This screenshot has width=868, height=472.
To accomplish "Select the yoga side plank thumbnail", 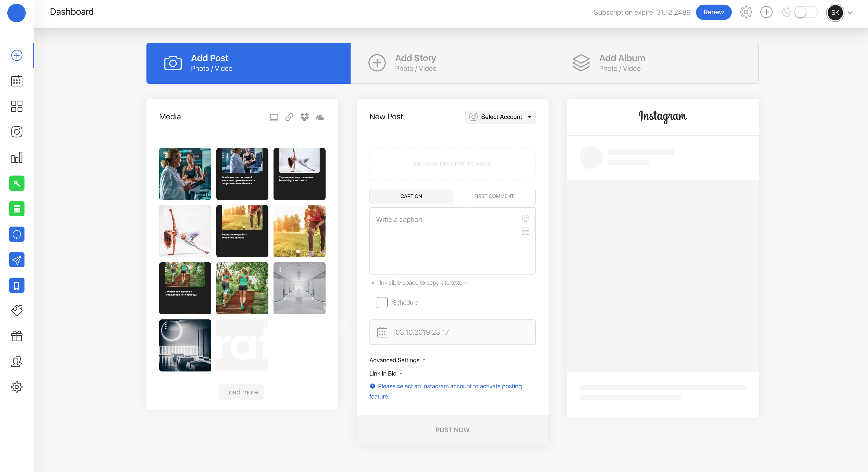I will coord(185,231).
